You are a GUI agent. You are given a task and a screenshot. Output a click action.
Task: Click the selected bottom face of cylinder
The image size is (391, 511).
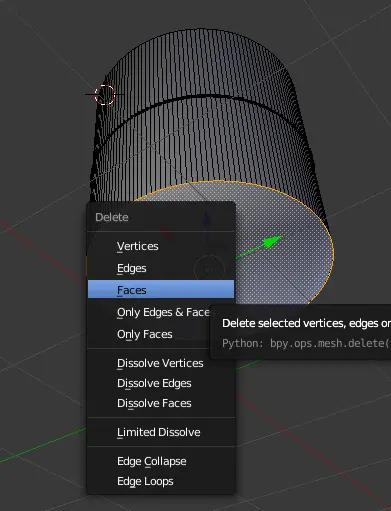click(x=283, y=267)
